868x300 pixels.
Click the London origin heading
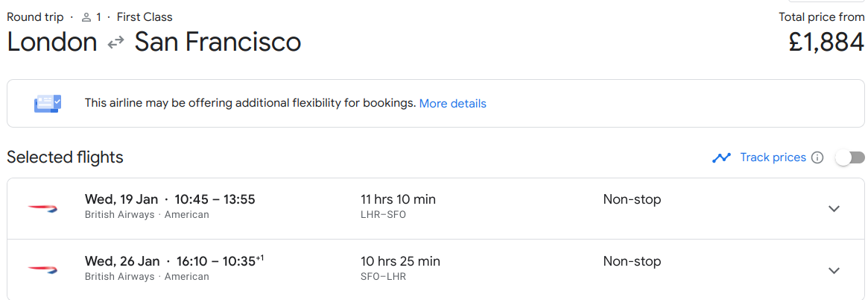(52, 42)
